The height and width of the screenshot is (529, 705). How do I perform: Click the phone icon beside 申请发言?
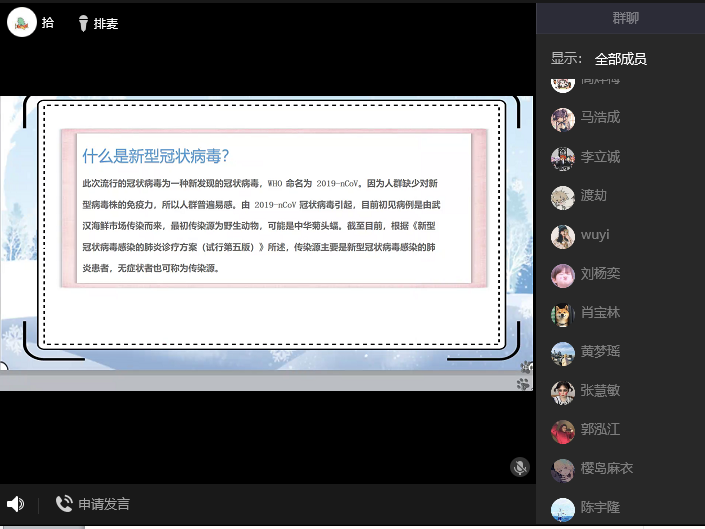tap(64, 504)
